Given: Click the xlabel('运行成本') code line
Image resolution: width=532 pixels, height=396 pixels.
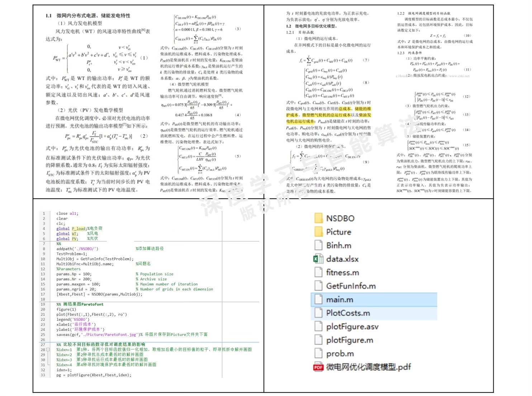Looking at the screenshot, I should click(76, 324).
